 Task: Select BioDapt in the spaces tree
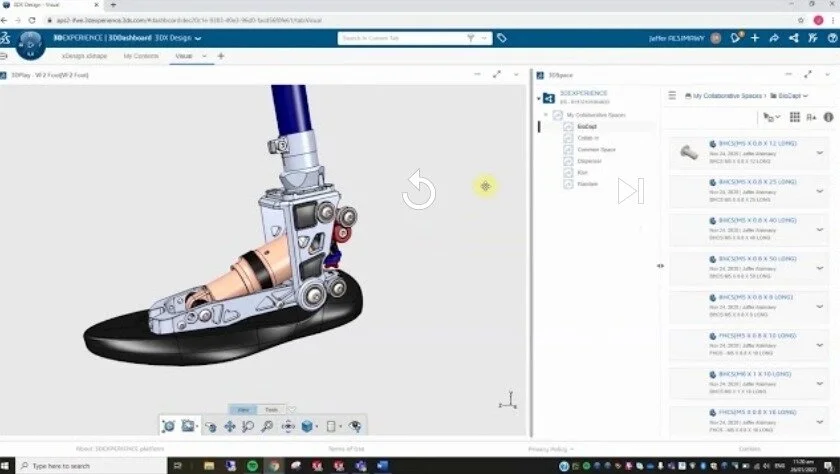(587, 126)
